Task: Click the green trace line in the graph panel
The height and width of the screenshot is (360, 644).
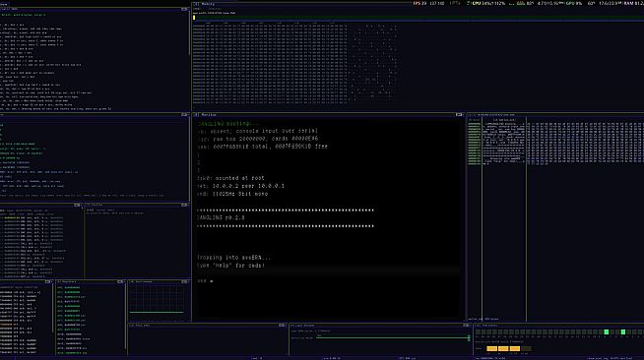Action: click(x=157, y=313)
